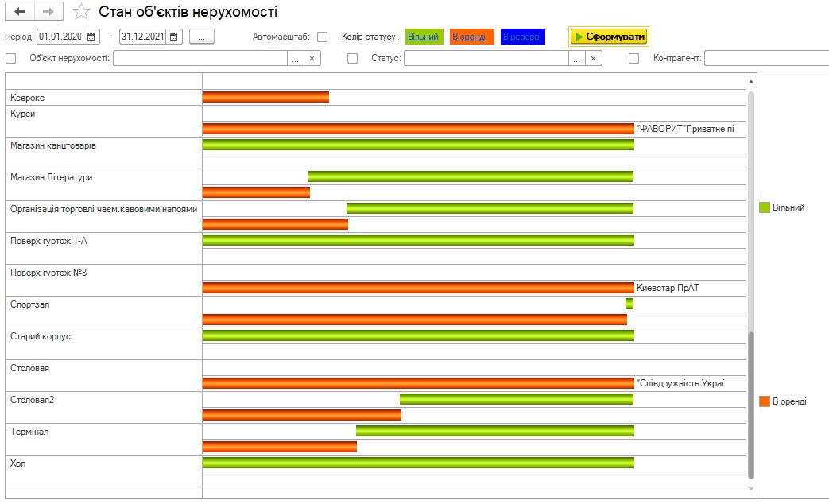Toggle the Статус filter checkbox
The image size is (829, 504).
[353, 58]
